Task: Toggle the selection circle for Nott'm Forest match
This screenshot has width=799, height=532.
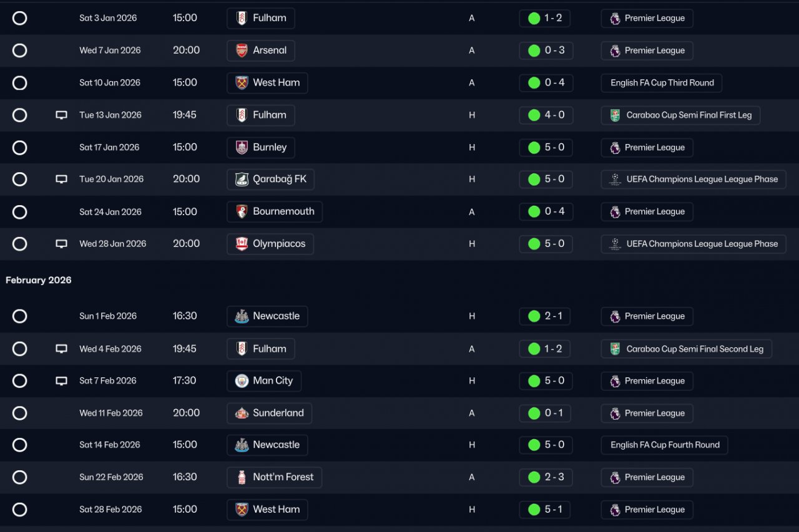Action: click(20, 478)
